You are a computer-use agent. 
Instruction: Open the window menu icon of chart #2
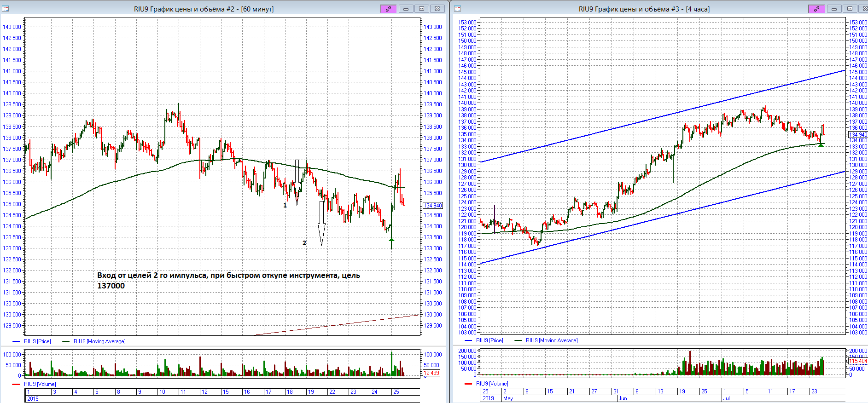point(6,9)
